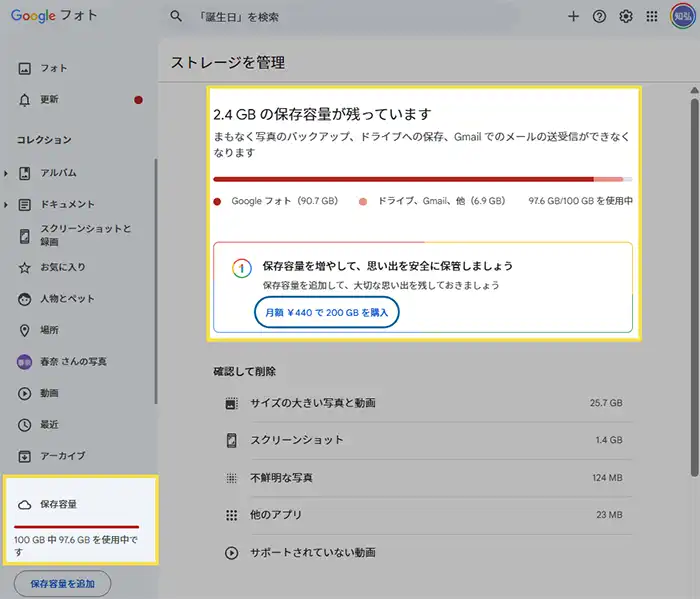Screen dimensions: 700x599
Task: Click 100 GB 中 97.6 GB を使用中です text
Action: tap(75, 546)
